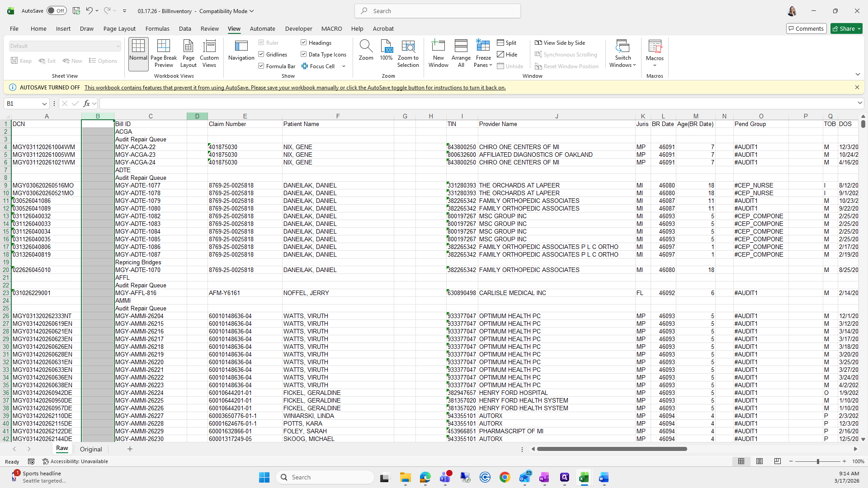Click the Freeze Panes icon

point(483,47)
